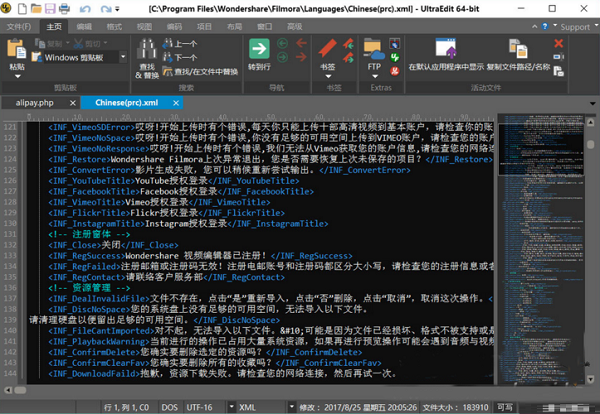Open the Edit (编辑) ribbon tab
Image resolution: width=600 pixels, height=414 pixels.
pos(86,25)
